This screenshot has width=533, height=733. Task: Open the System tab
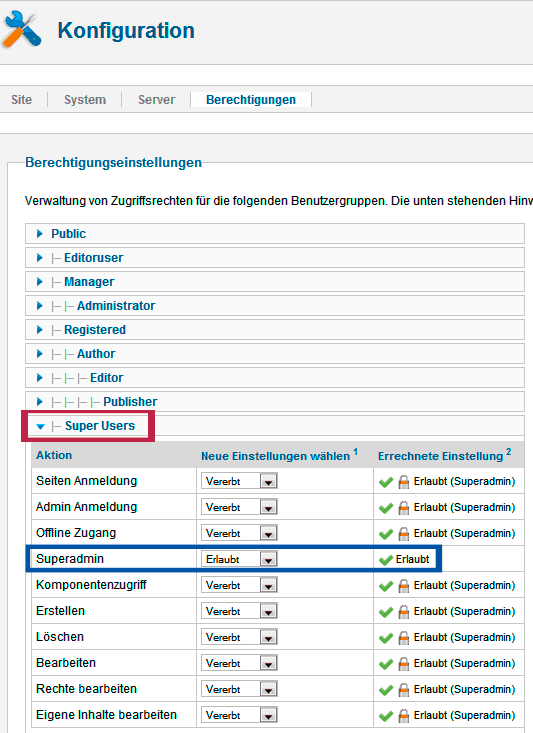(x=85, y=100)
